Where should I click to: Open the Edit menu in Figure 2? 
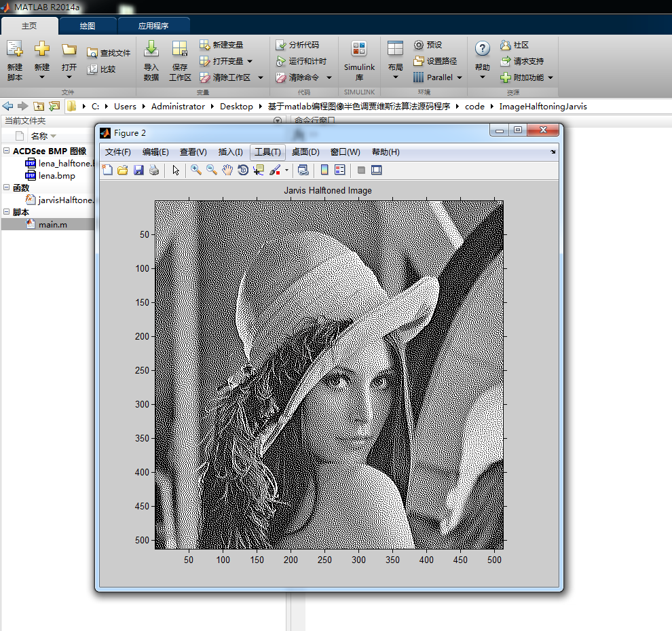pos(155,152)
